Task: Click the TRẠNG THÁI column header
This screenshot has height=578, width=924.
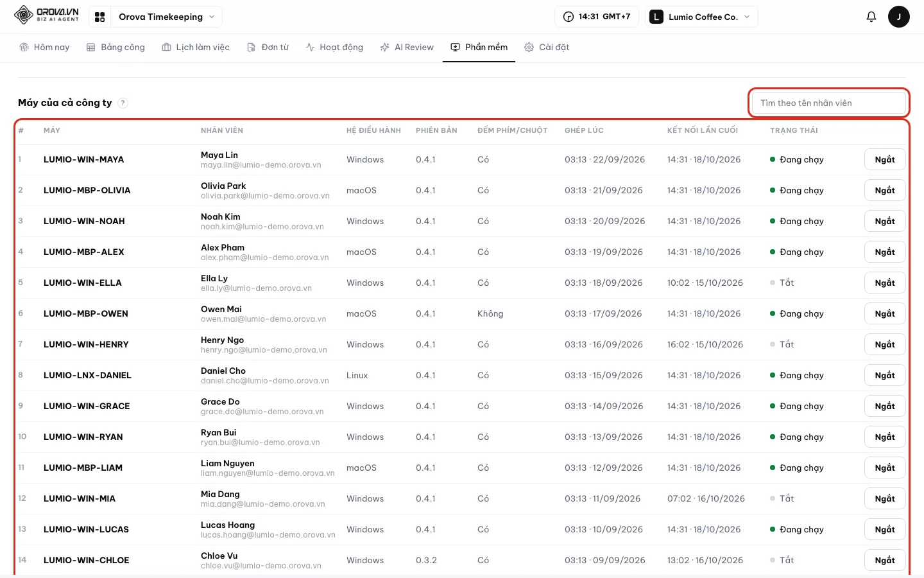Action: click(794, 130)
